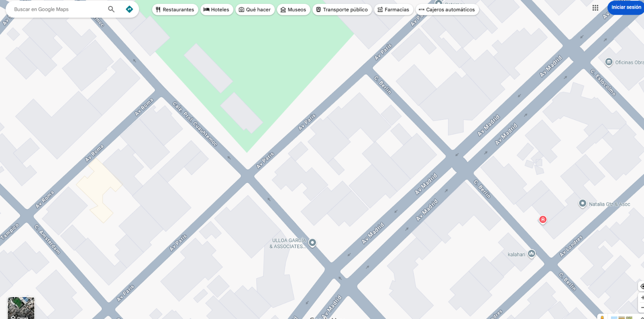Open the Google apps grid
644x319 pixels.
click(595, 8)
